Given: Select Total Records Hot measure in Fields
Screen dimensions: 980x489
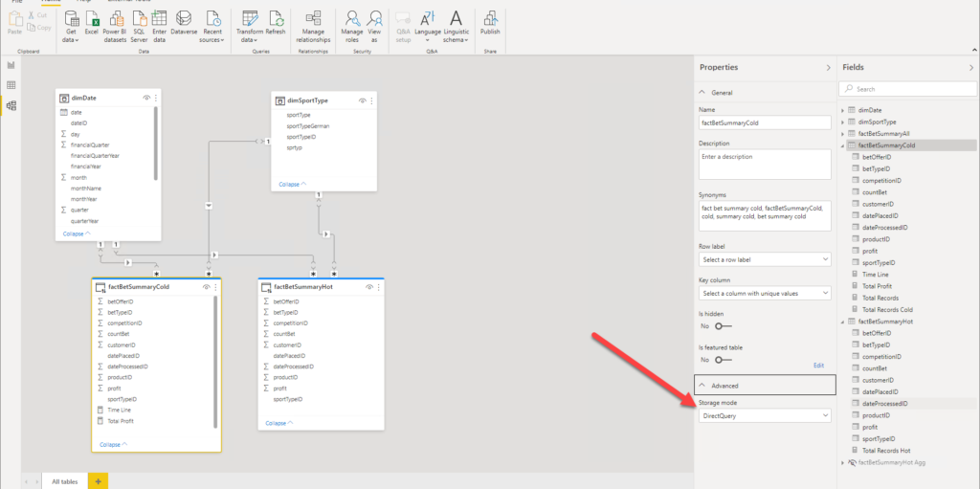Looking at the screenshot, I should pos(885,451).
